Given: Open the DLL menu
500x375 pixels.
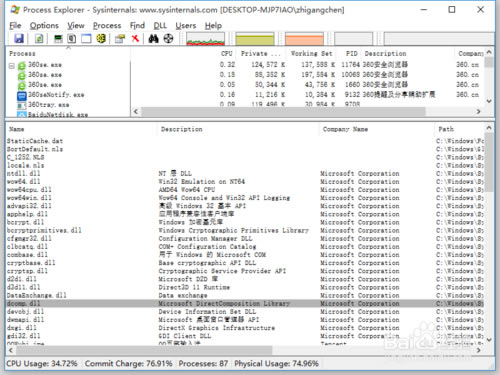Looking at the screenshot, I should point(160,26).
